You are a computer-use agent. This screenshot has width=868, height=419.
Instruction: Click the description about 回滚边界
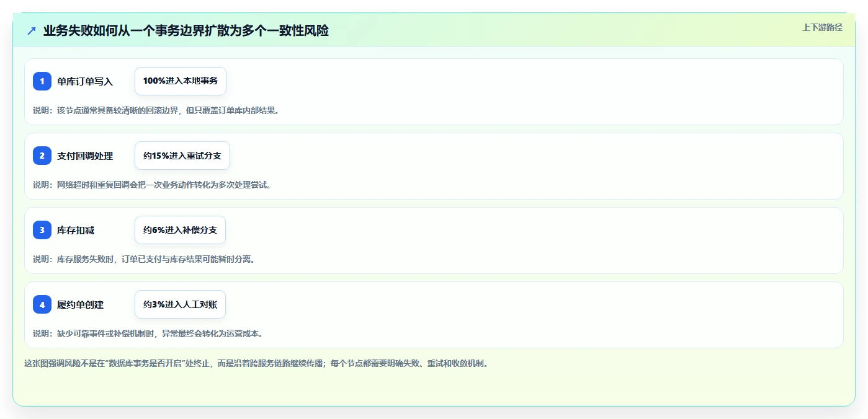(x=156, y=110)
